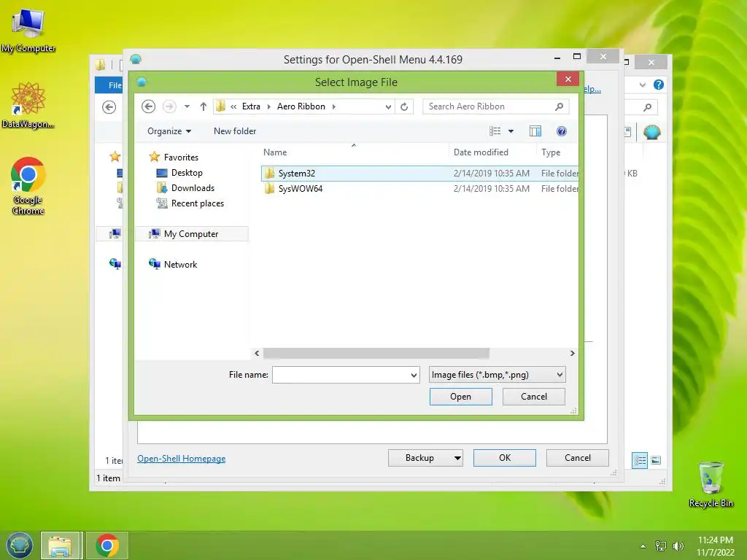Open Google Chrome desktop shortcut

28,186
